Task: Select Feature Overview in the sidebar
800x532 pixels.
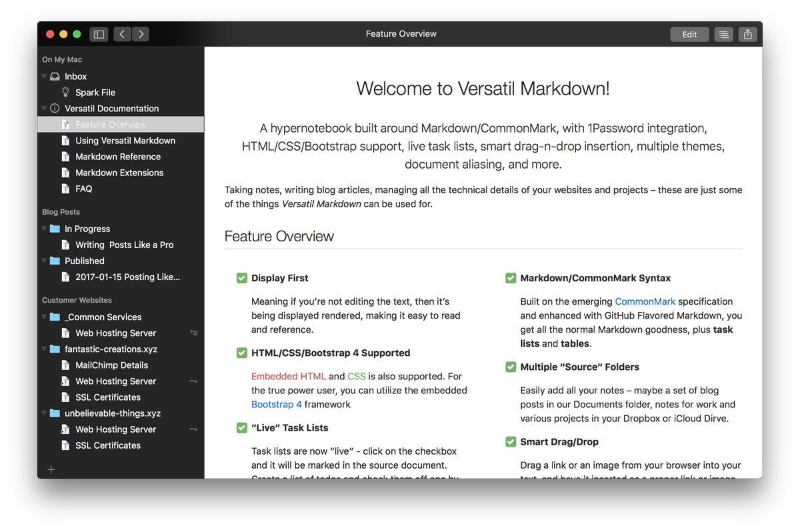Action: click(121, 125)
